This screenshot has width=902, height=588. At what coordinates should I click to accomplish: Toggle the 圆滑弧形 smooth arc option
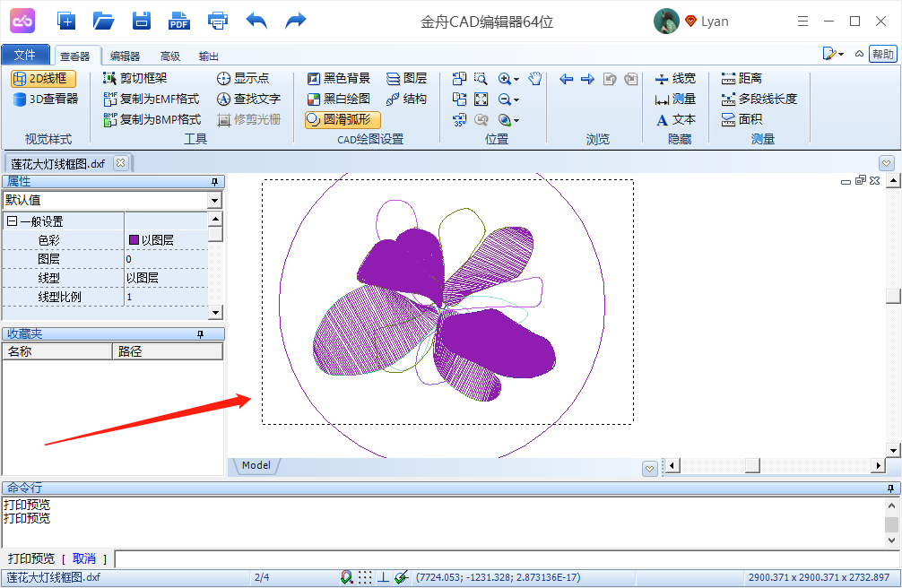[343, 119]
